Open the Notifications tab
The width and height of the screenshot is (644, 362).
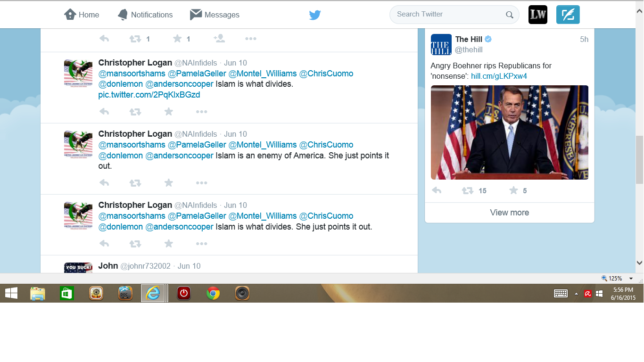tap(145, 15)
